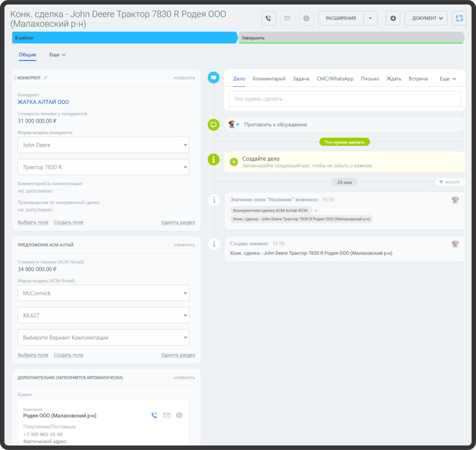Click the phone call icon in header
The image size is (476, 450).
click(x=269, y=18)
